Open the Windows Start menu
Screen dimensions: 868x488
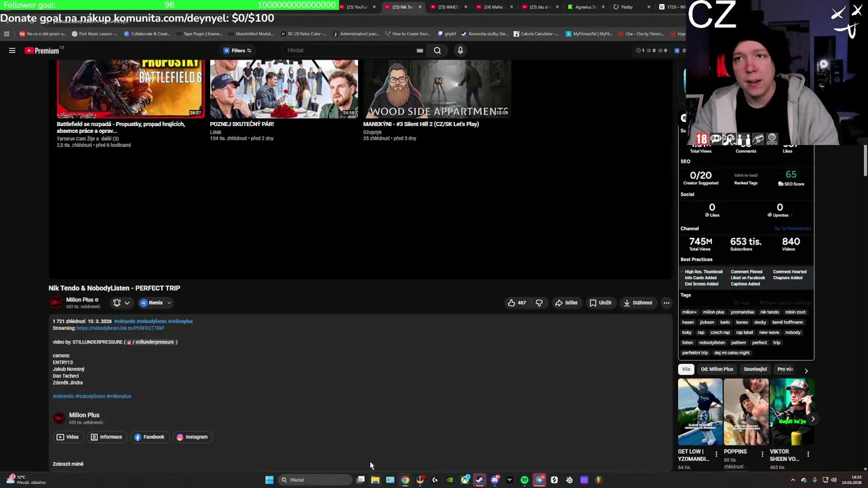tap(269, 480)
